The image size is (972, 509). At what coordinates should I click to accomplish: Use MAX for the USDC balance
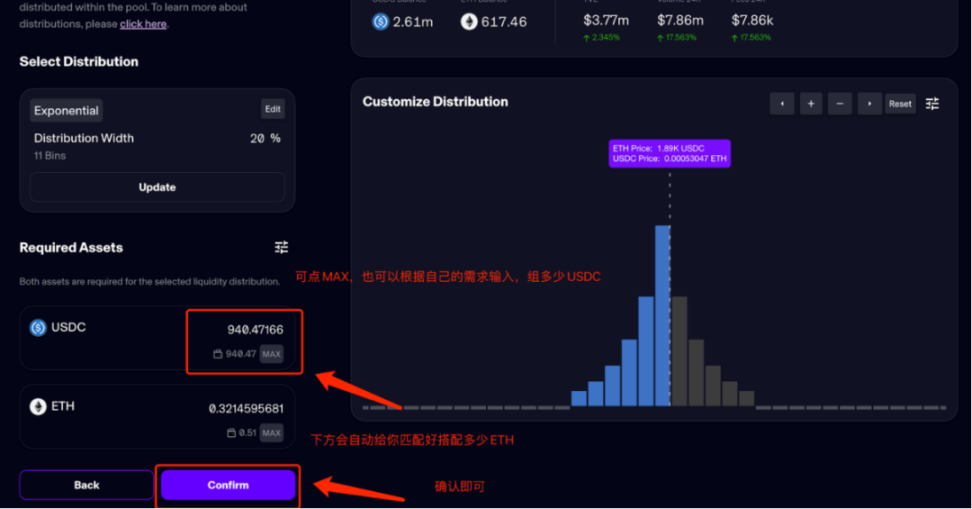pos(272,354)
